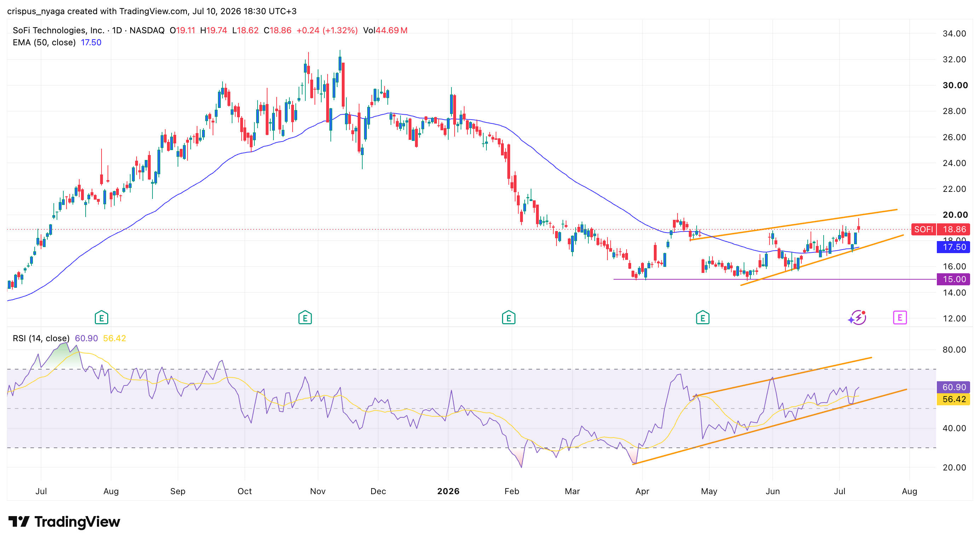Image resolution: width=980 pixels, height=543 pixels.
Task: Click the 40.00 RSI scale label
Action: (x=954, y=428)
